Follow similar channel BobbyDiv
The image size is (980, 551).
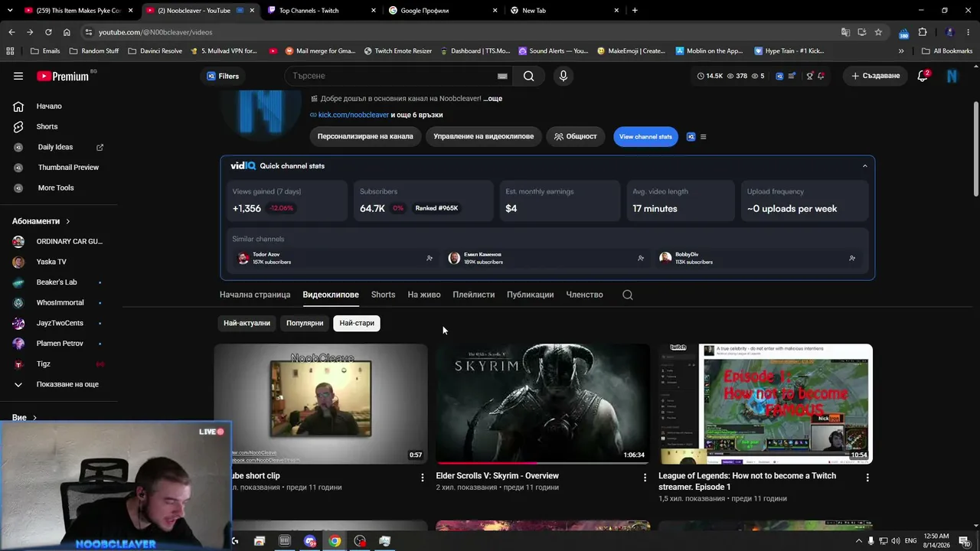click(x=852, y=258)
